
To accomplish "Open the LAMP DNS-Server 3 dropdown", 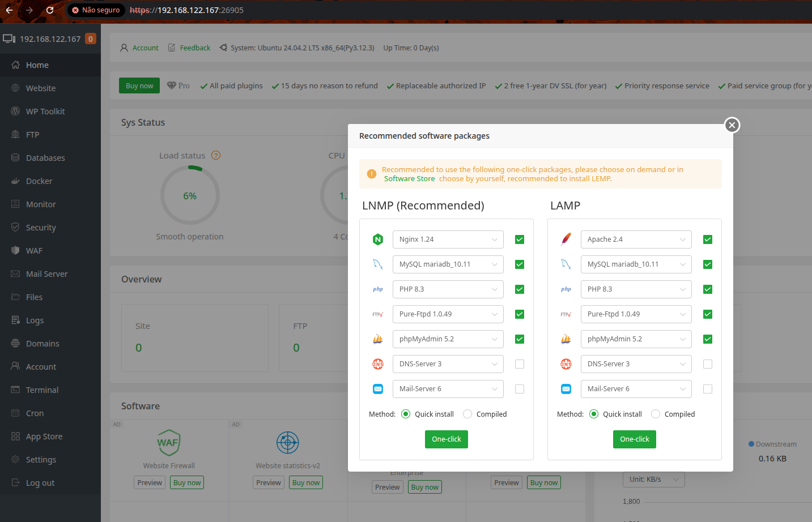I will click(636, 364).
